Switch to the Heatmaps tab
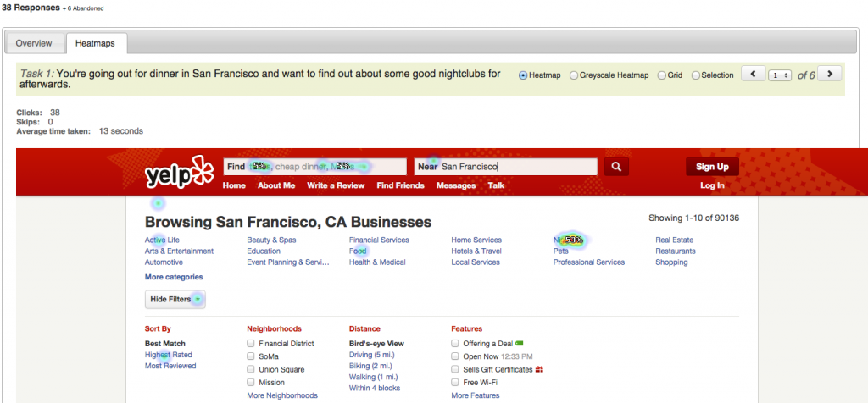The width and height of the screenshot is (868, 403). (95, 43)
